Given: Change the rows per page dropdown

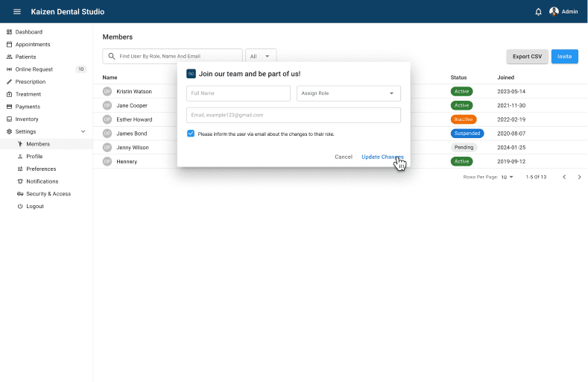Looking at the screenshot, I should 507,177.
